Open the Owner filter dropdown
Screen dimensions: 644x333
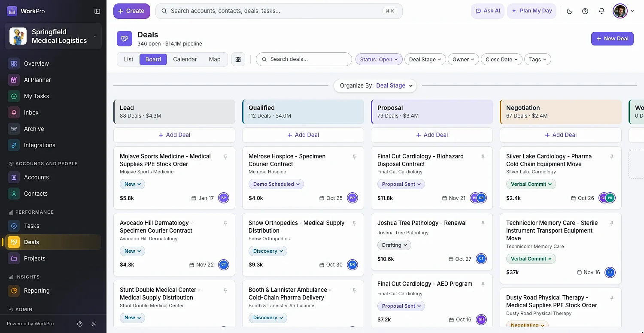pos(463,59)
